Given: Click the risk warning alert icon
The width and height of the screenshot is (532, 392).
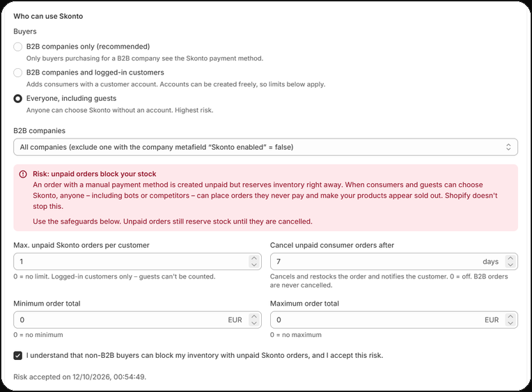Looking at the screenshot, I should click(23, 174).
